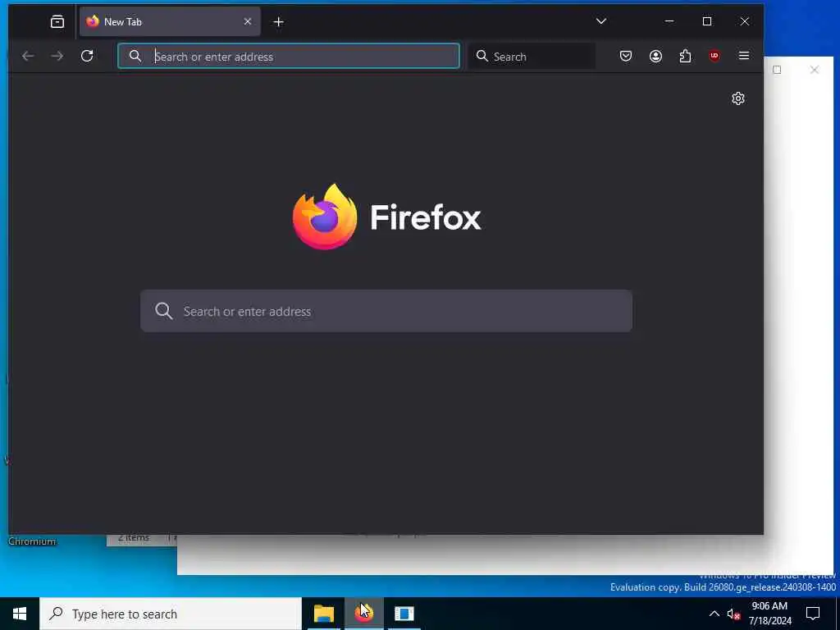840x630 pixels.
Task: Open the clock showing 9:06 AM
Action: click(x=769, y=614)
